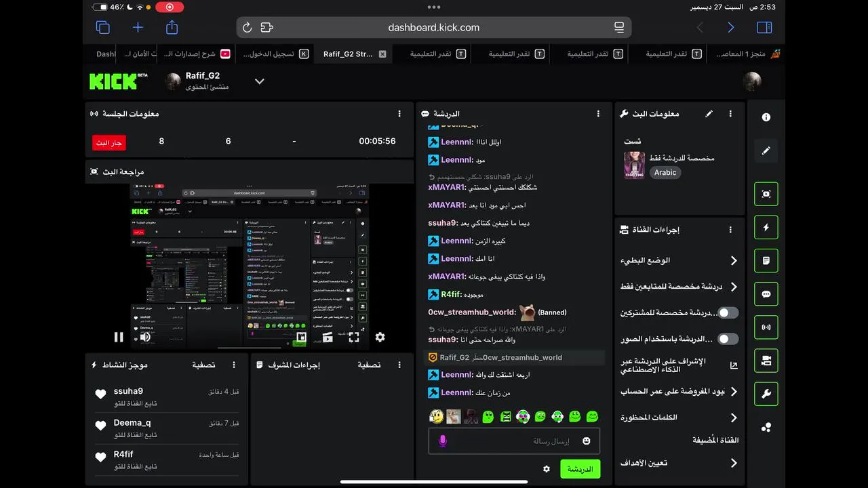Click Deema_q in the activity feed
The image size is (868, 488).
click(132, 423)
